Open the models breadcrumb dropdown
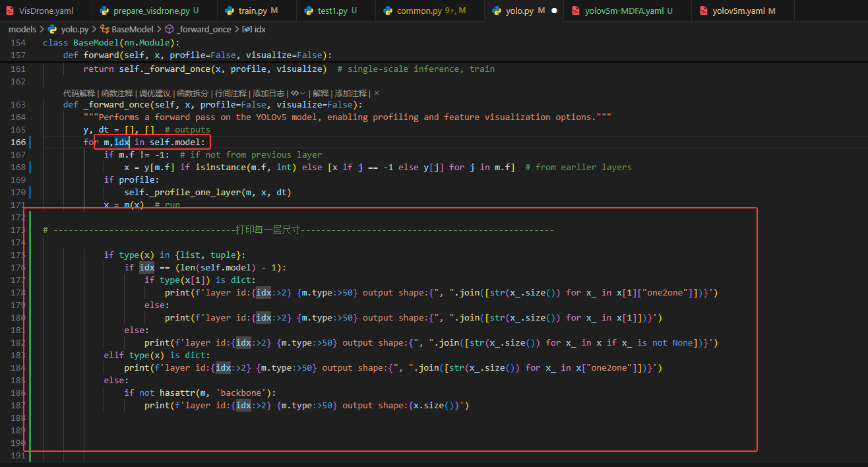The width and height of the screenshot is (868, 467). pos(23,29)
